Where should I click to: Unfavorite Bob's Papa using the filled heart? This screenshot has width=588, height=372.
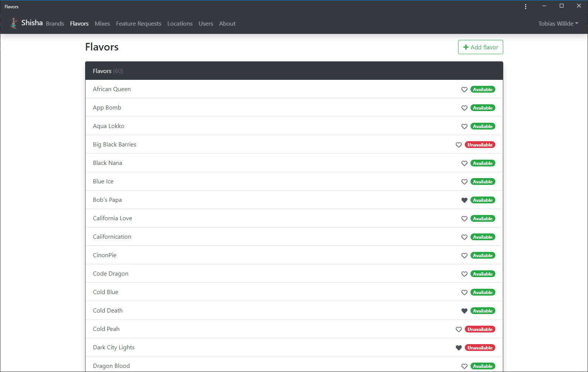pyautogui.click(x=464, y=200)
